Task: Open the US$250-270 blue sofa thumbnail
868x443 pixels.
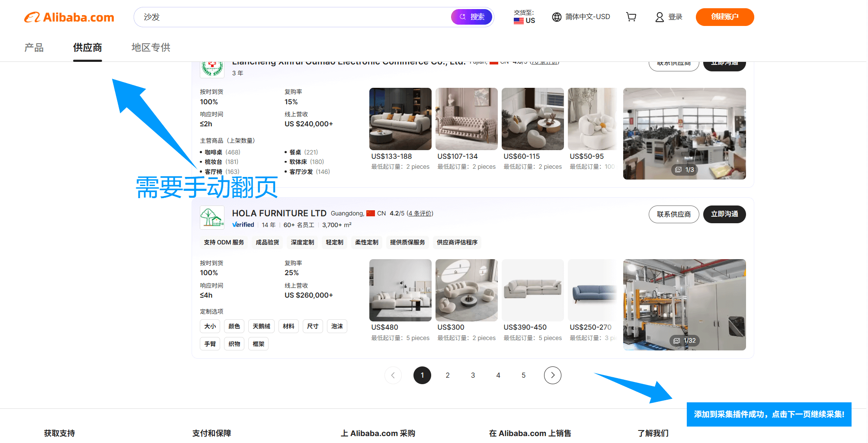Action: 593,290
